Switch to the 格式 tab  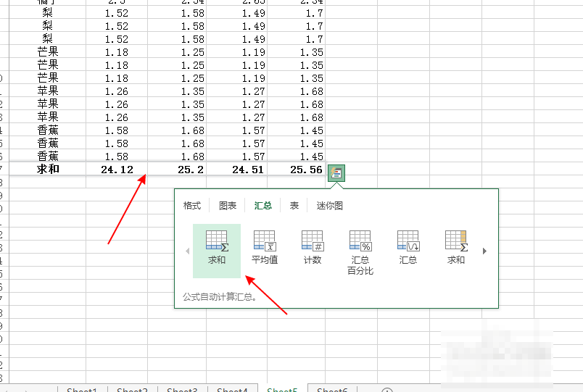click(x=192, y=206)
